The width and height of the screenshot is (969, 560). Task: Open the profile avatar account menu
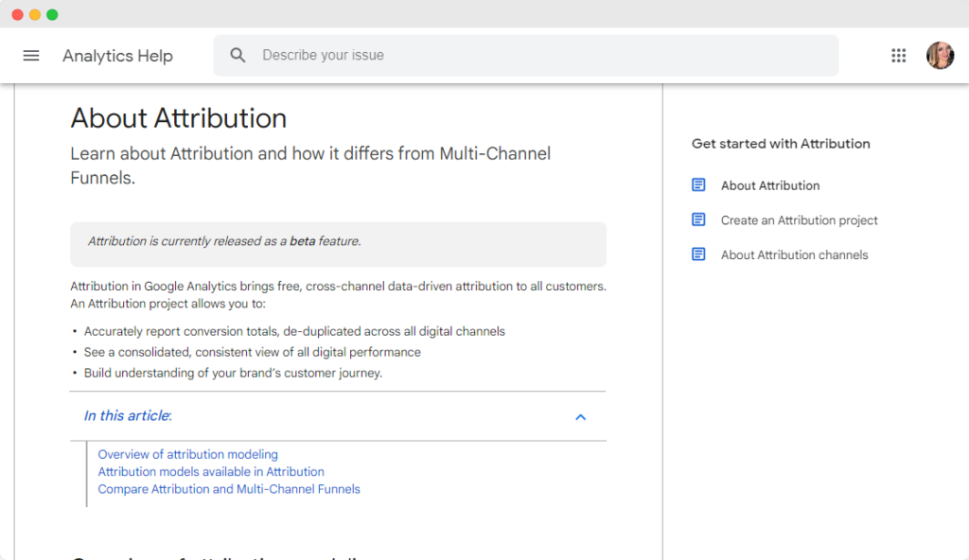point(940,56)
